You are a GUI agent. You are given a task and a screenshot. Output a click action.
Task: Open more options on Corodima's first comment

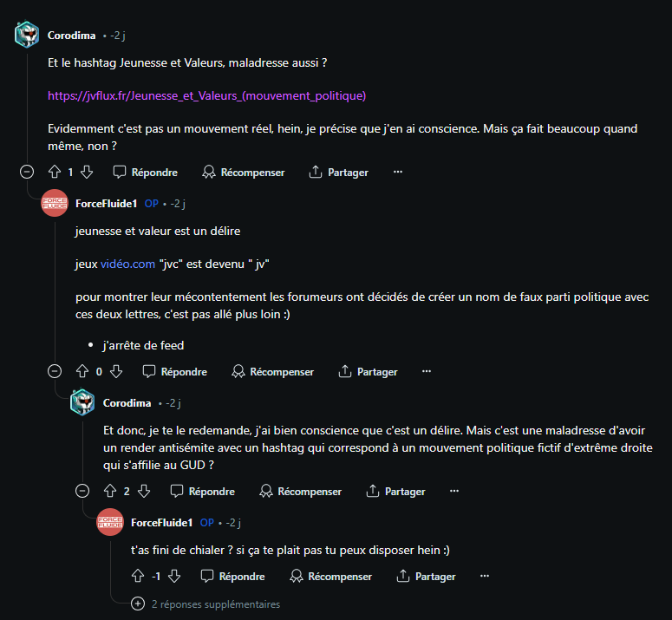pos(398,172)
